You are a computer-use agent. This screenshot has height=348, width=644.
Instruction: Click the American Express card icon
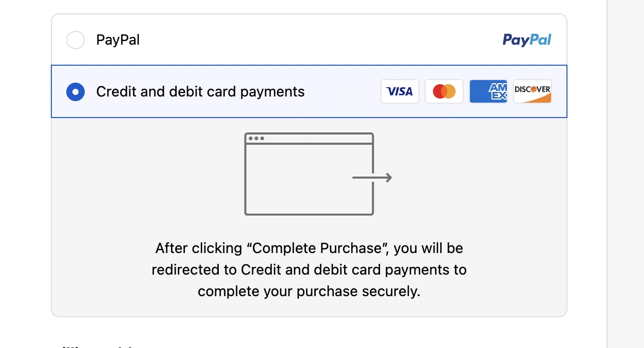pos(488,91)
